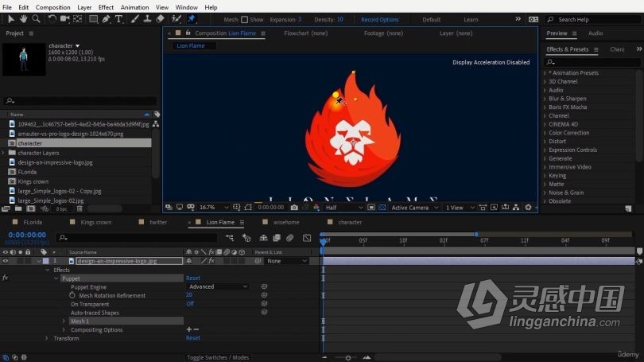Screen dimensions: 644x362
Task: Select the Rectangle shape tool
Action: [94, 19]
